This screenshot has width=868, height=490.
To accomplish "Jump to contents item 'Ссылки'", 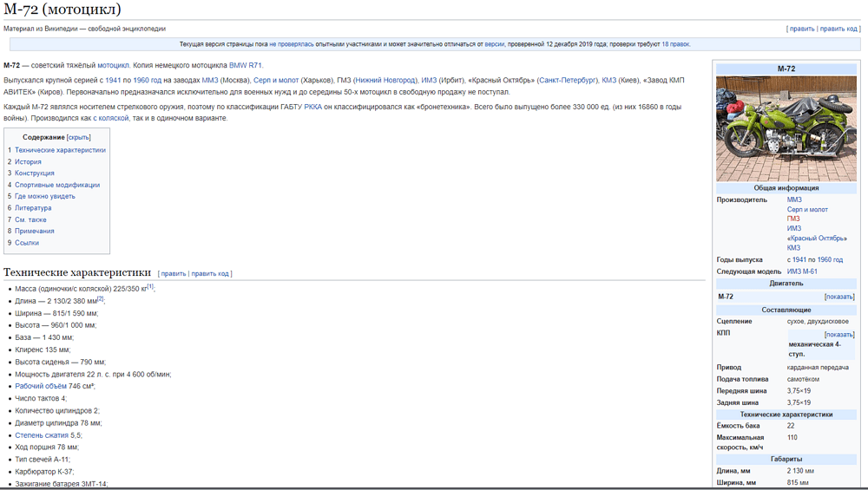I will [x=27, y=243].
